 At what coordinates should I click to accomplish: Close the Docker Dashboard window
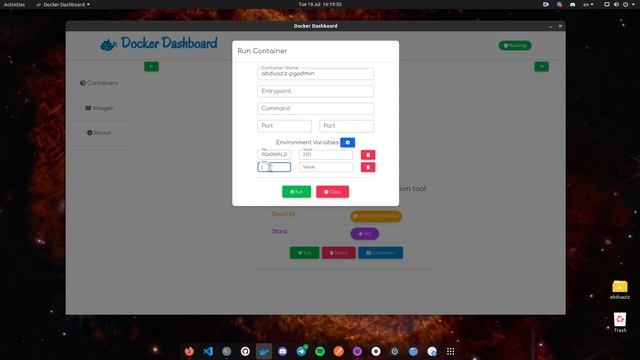coord(560,26)
